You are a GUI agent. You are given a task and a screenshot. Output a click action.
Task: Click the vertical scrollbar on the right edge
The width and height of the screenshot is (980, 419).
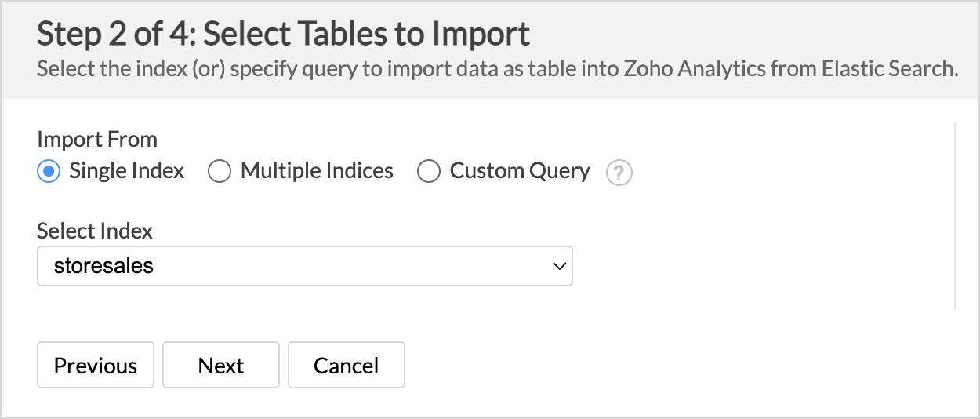coord(954,216)
